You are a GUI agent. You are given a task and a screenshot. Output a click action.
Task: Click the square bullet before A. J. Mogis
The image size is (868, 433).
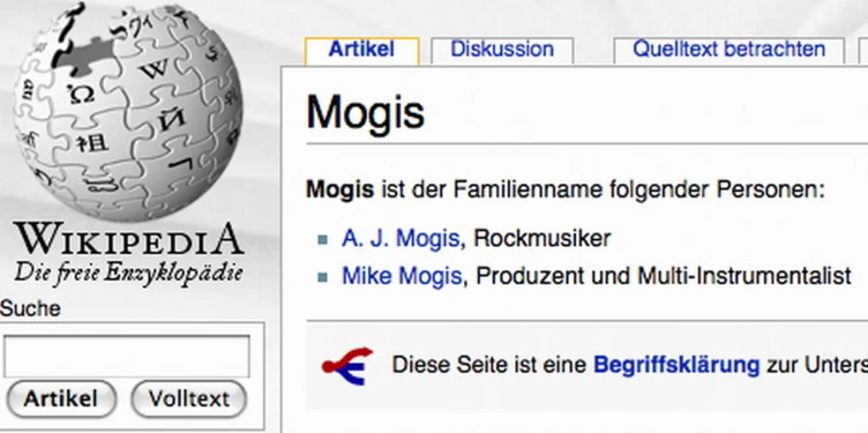pos(323,240)
